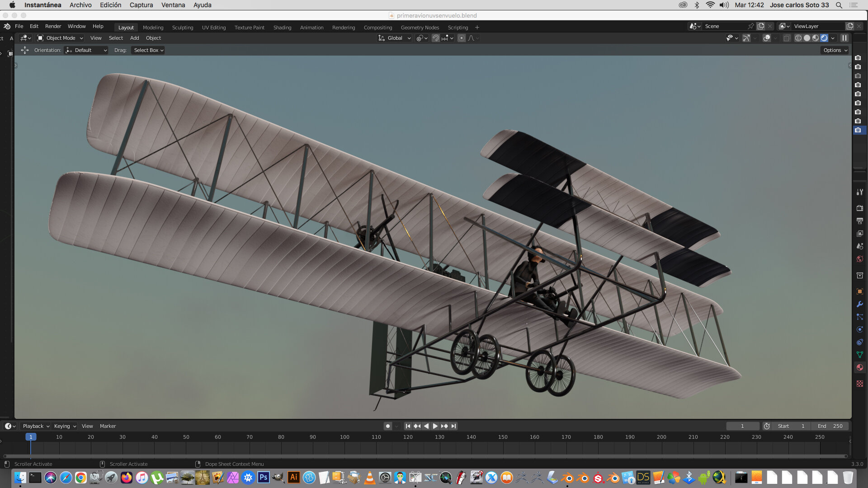Toggle auto keying record button
The image size is (868, 488).
pos(388,426)
